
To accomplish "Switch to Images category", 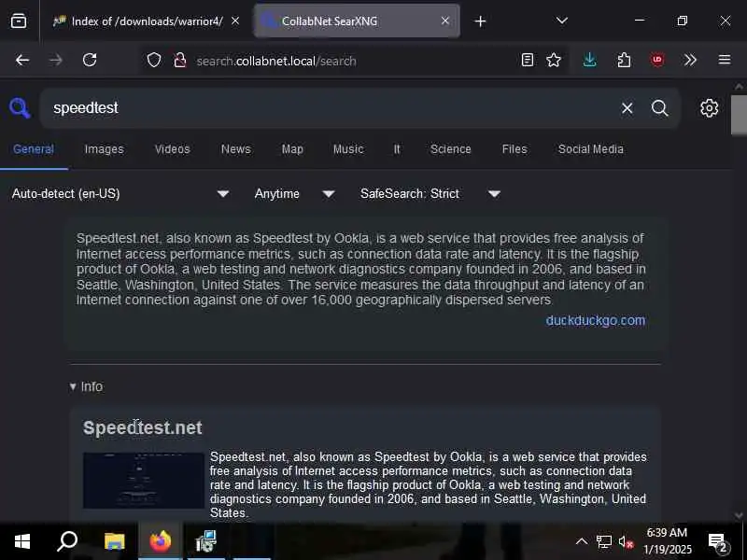I will click(105, 149).
